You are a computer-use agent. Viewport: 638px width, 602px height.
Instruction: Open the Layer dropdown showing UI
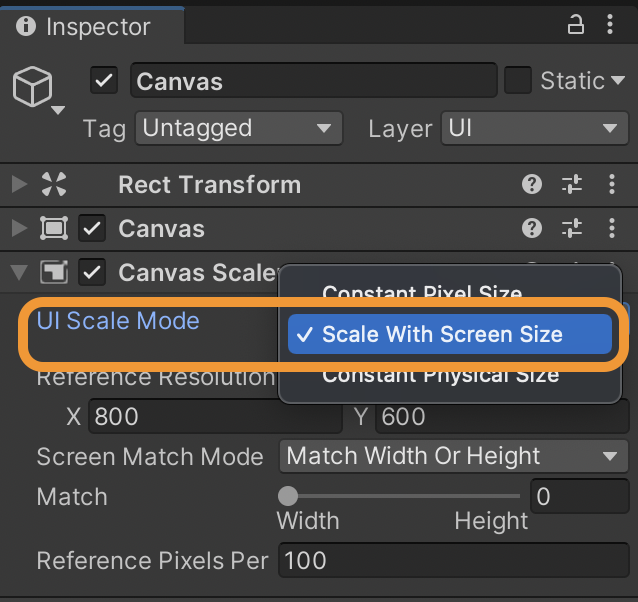coord(535,129)
